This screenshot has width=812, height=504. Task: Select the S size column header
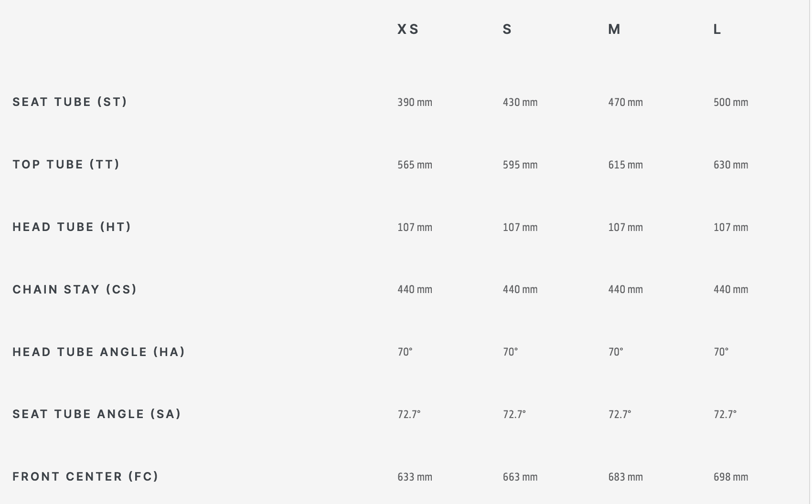tap(507, 30)
